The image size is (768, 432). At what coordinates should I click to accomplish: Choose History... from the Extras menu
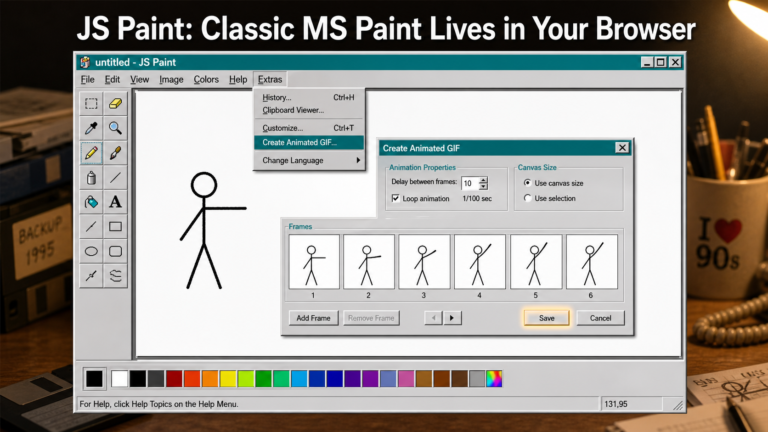click(309, 97)
